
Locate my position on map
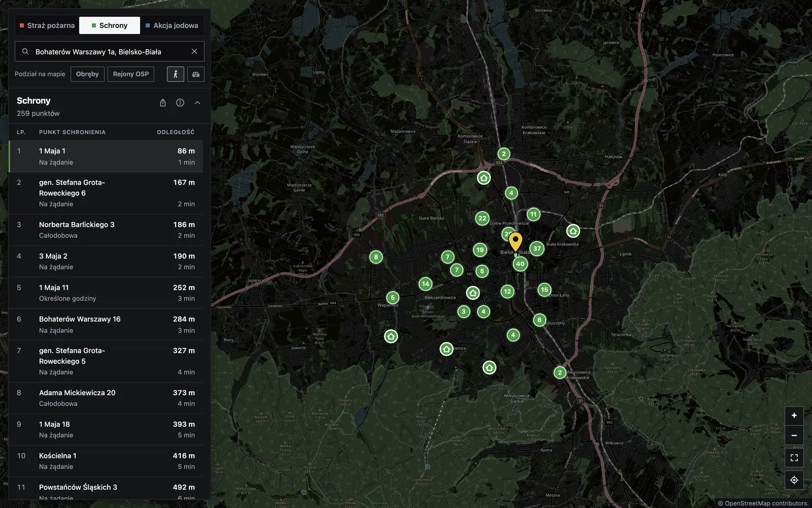[794, 480]
